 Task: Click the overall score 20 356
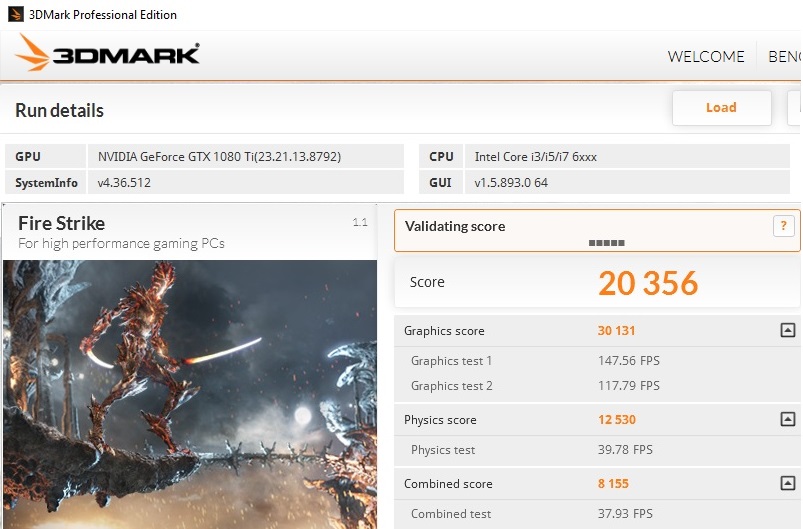tap(648, 283)
